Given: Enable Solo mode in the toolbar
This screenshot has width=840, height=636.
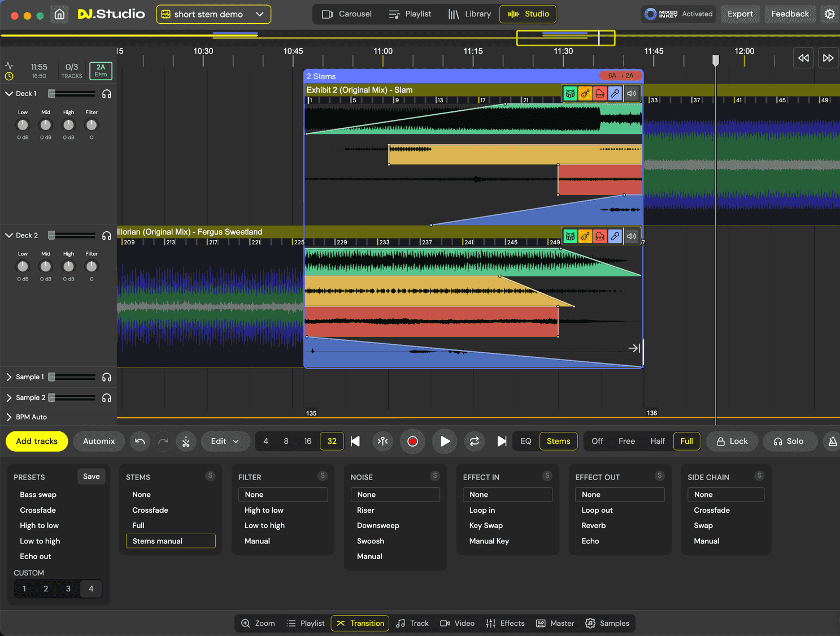Looking at the screenshot, I should pyautogui.click(x=790, y=441).
